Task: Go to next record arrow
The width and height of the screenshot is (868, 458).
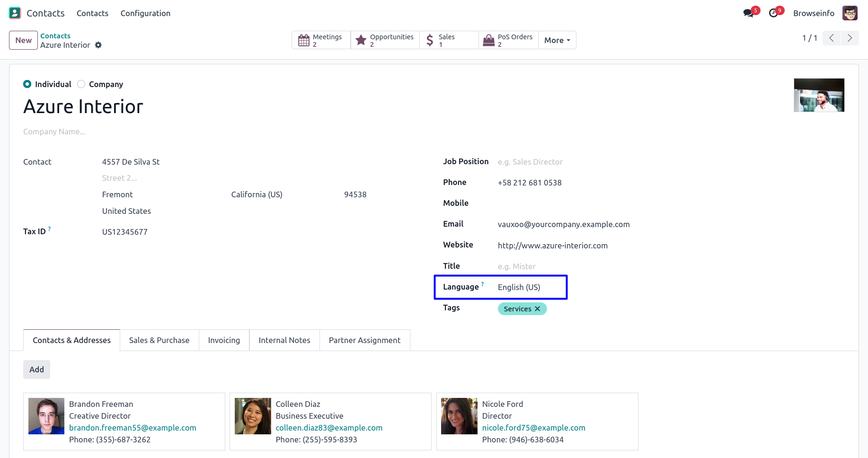Action: 850,38
